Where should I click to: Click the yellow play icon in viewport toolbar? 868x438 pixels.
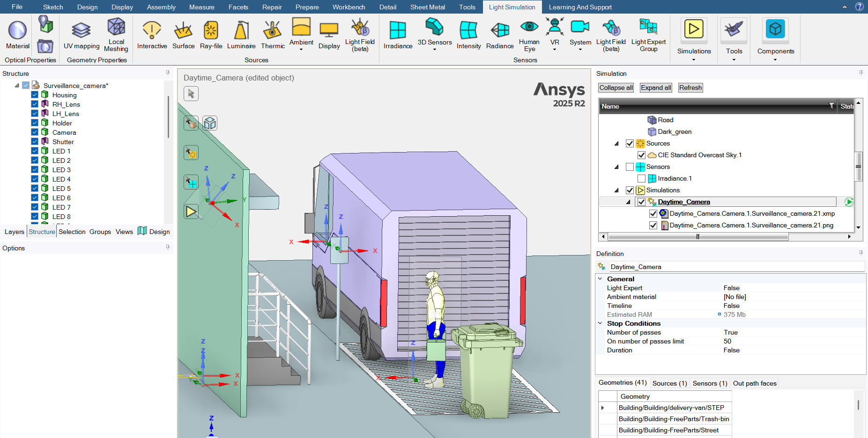(x=191, y=212)
